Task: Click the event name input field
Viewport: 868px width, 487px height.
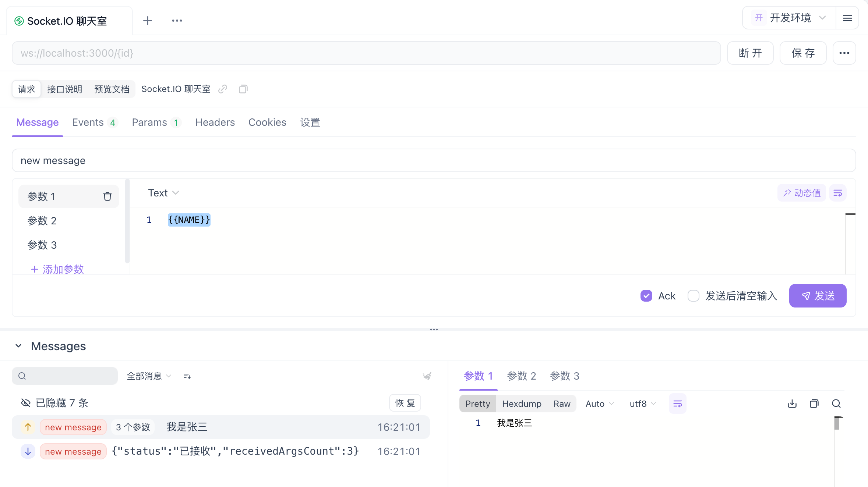Action: pyautogui.click(x=434, y=160)
